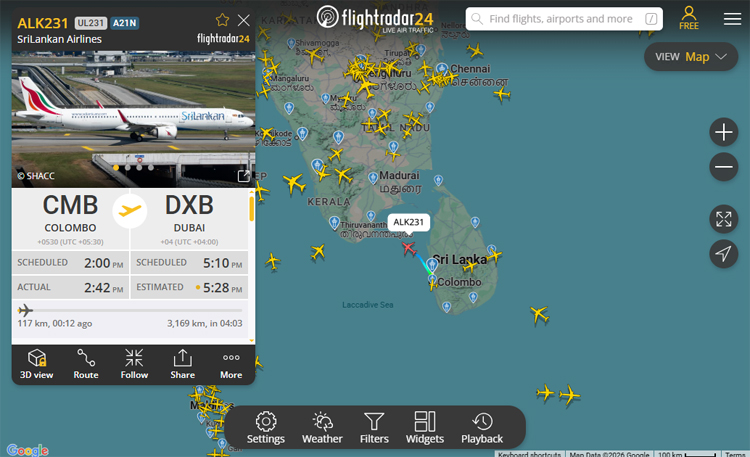Open the 3D view of flight
The height and width of the screenshot is (457, 750).
tap(37, 364)
